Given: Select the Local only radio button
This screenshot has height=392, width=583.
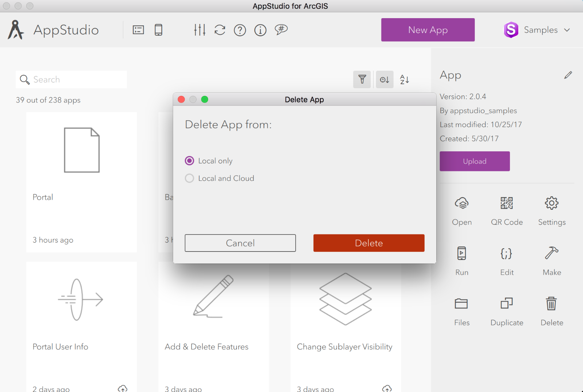Looking at the screenshot, I should 190,161.
